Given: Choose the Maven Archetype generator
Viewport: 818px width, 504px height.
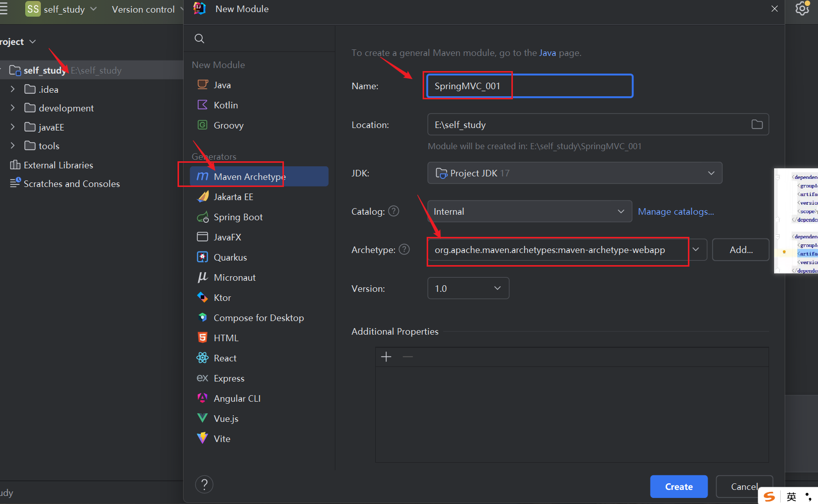Looking at the screenshot, I should tap(259, 176).
